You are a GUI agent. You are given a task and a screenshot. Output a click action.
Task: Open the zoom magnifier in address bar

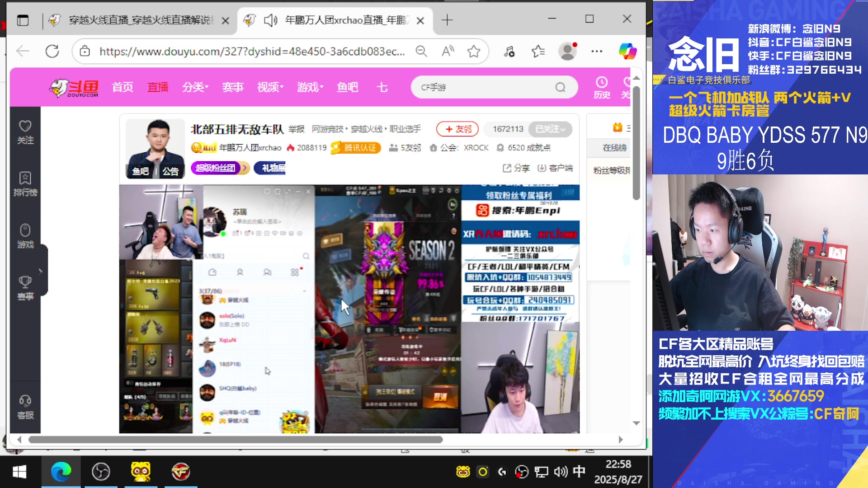(421, 51)
